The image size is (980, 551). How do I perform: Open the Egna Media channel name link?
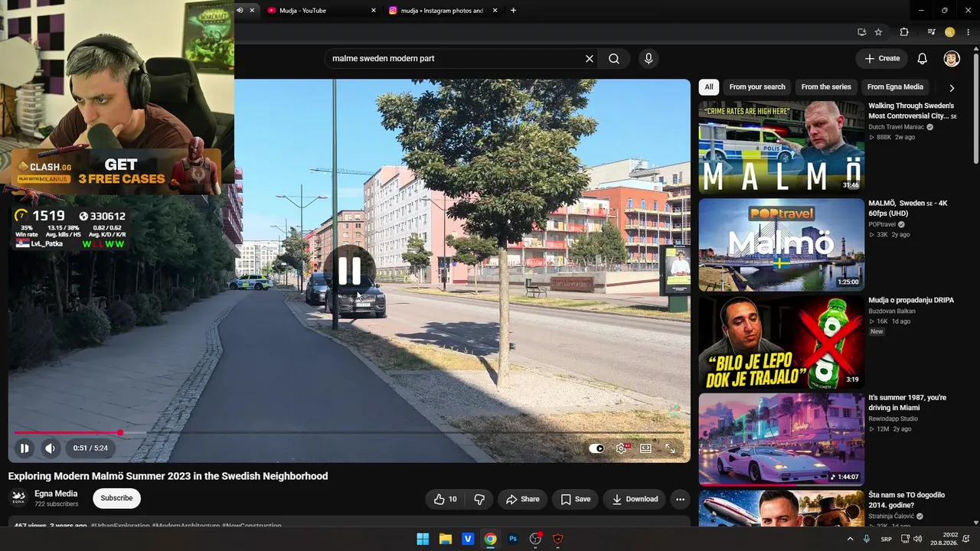coord(56,494)
